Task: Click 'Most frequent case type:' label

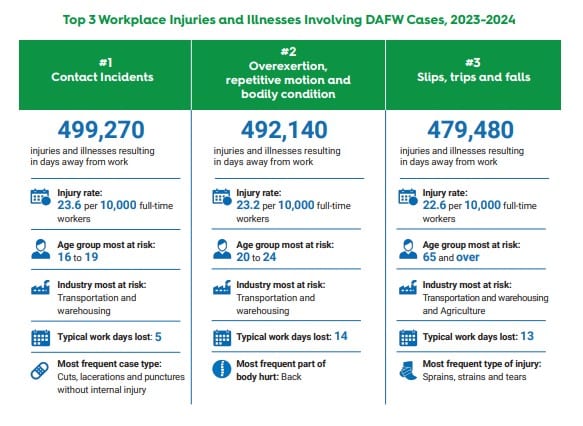Action: pos(109,364)
